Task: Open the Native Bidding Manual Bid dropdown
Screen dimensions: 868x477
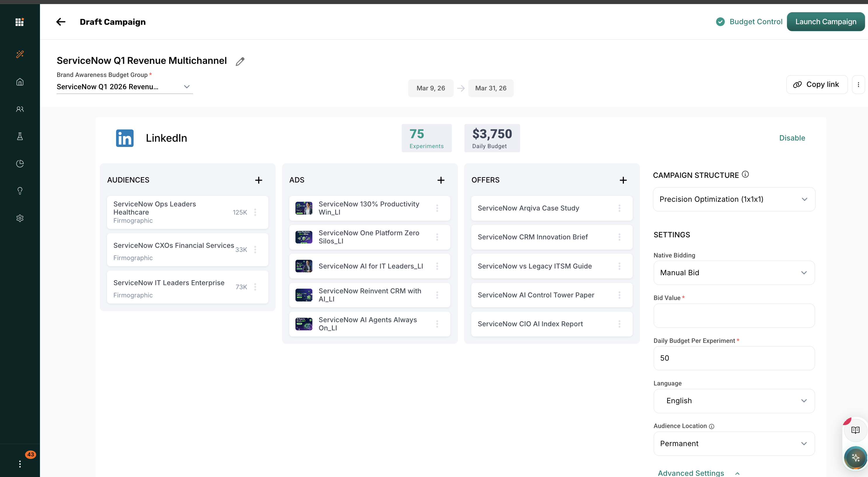Action: click(734, 273)
